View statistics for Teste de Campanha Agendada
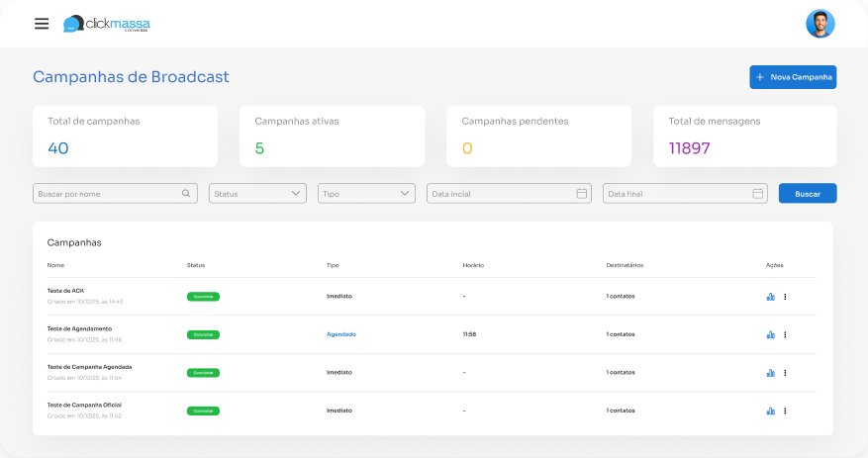868x458 pixels. coord(770,373)
